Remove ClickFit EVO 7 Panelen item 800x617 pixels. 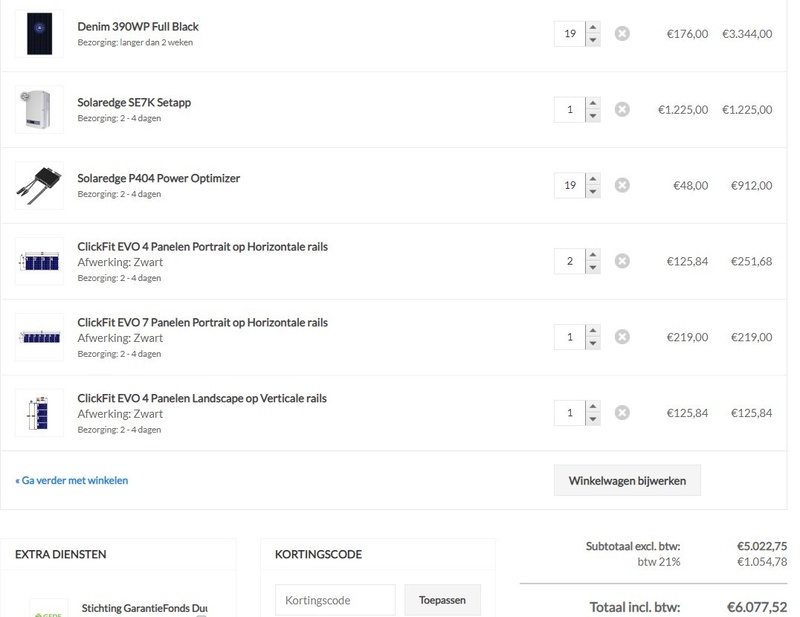(x=622, y=338)
